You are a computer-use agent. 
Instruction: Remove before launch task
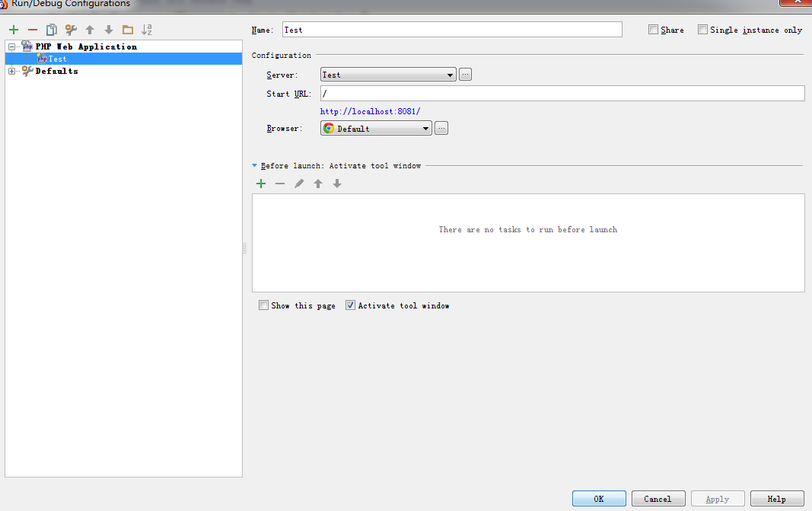coord(280,184)
